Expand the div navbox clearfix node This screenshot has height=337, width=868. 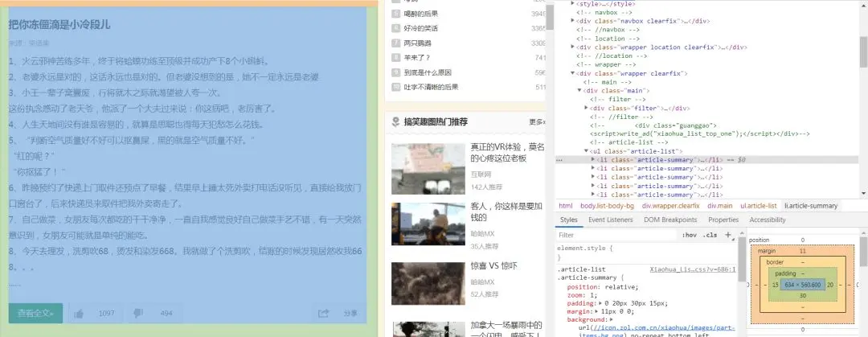573,21
